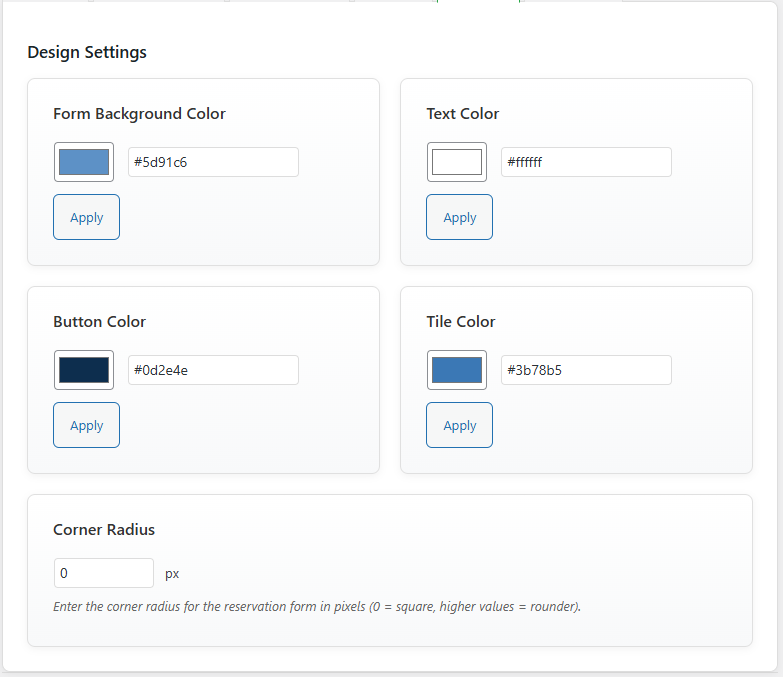Click the Form Background Color label
The width and height of the screenshot is (783, 677).
click(x=139, y=114)
